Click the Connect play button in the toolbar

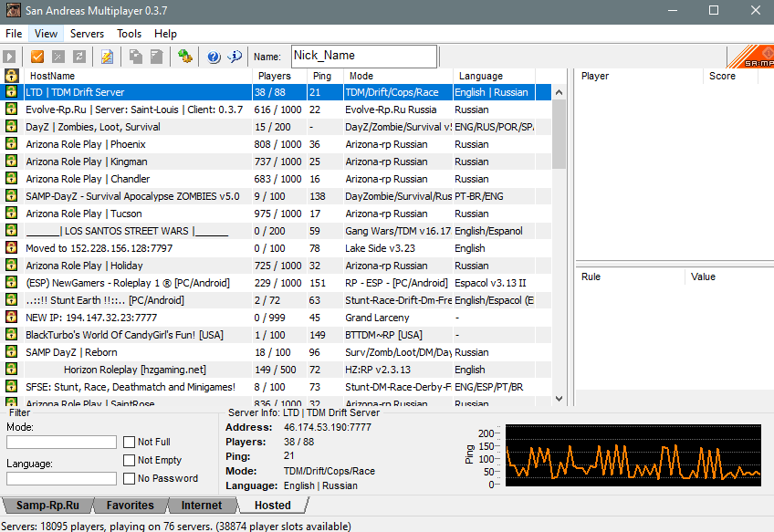coord(9,57)
